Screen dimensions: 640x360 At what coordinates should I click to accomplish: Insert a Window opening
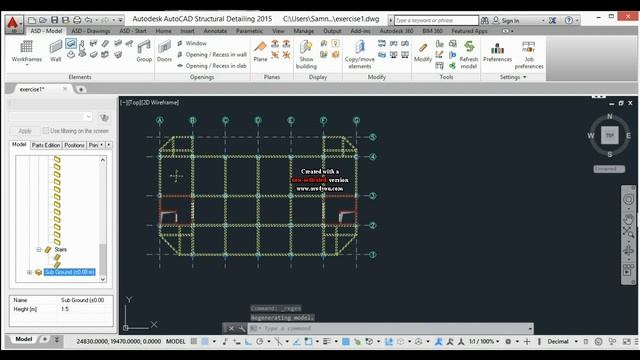[192, 43]
